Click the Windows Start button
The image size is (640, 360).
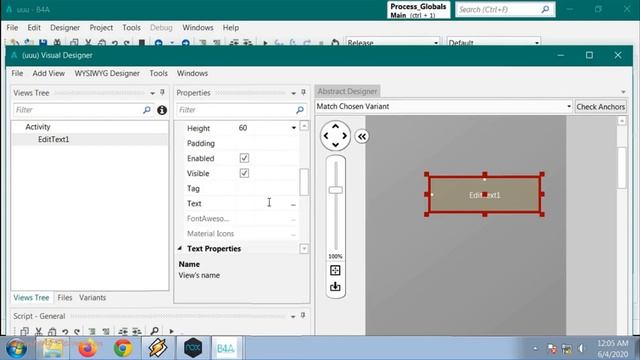pyautogui.click(x=17, y=348)
